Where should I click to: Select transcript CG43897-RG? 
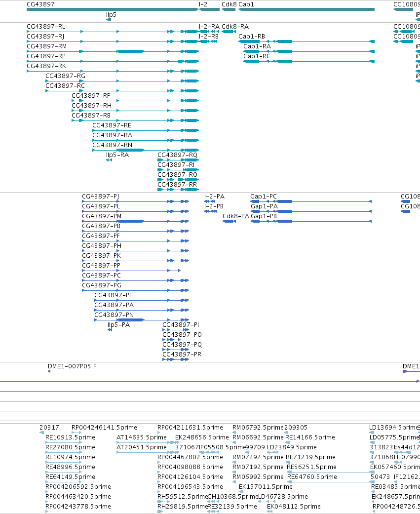pos(122,81)
